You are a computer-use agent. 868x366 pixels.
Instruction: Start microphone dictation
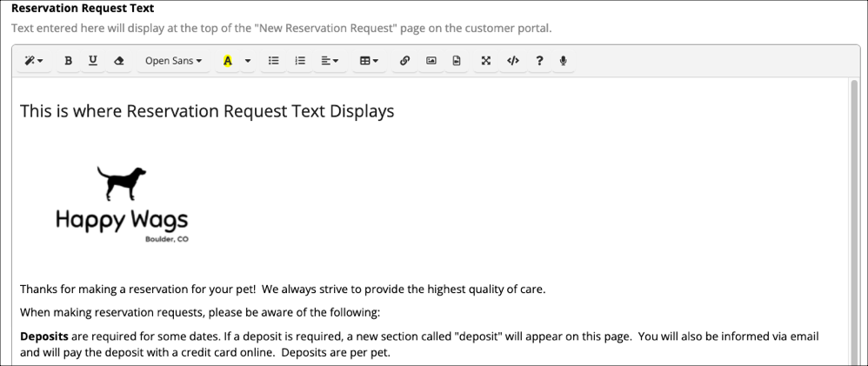click(563, 61)
